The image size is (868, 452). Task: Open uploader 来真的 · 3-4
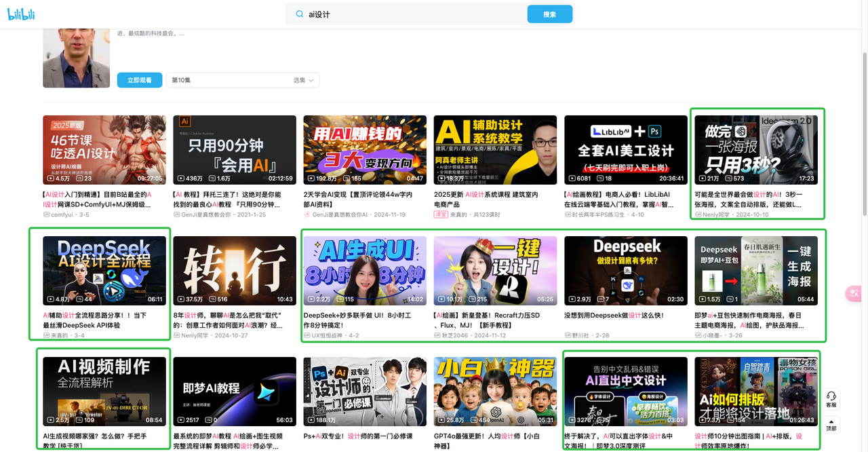coord(64,335)
